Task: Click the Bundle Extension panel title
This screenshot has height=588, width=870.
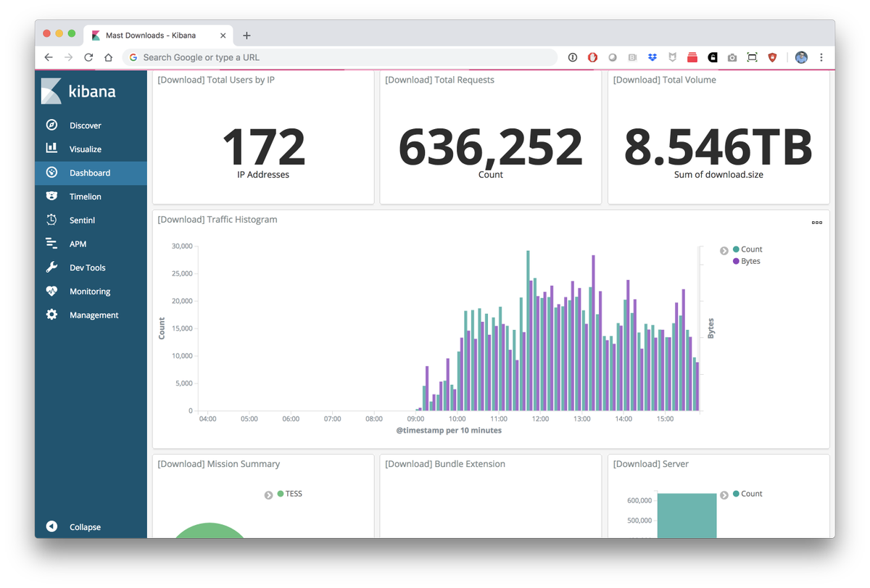Action: tap(445, 464)
